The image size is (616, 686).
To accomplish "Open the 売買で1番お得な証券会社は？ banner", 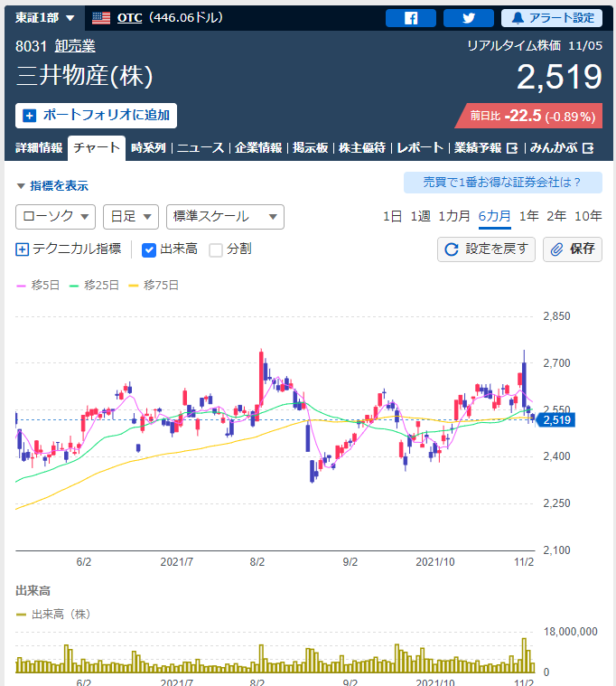I will [x=503, y=183].
